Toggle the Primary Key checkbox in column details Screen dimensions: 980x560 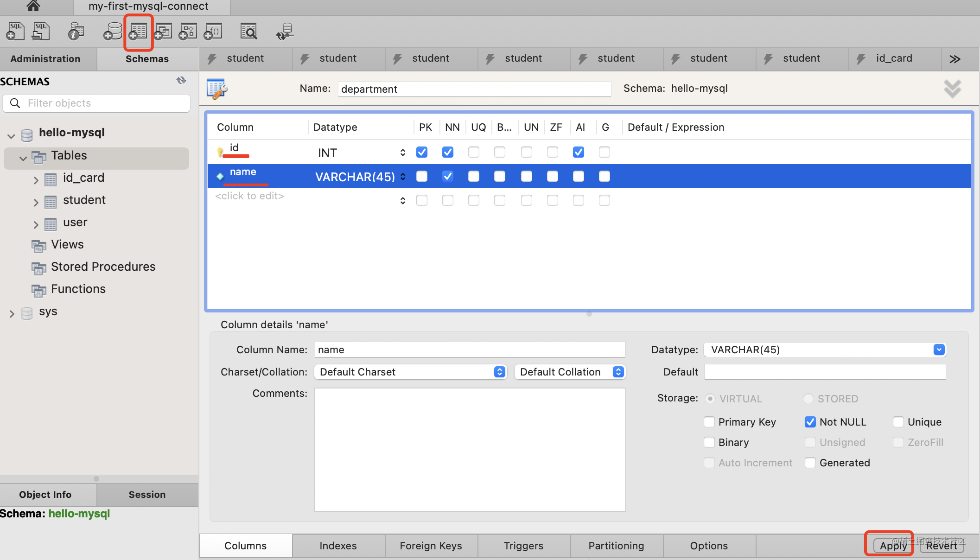pyautogui.click(x=709, y=422)
